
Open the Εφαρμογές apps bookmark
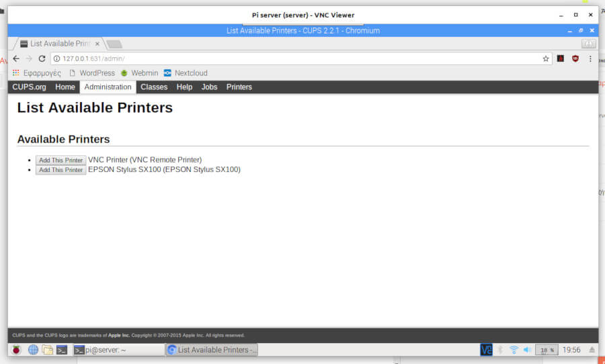click(37, 73)
